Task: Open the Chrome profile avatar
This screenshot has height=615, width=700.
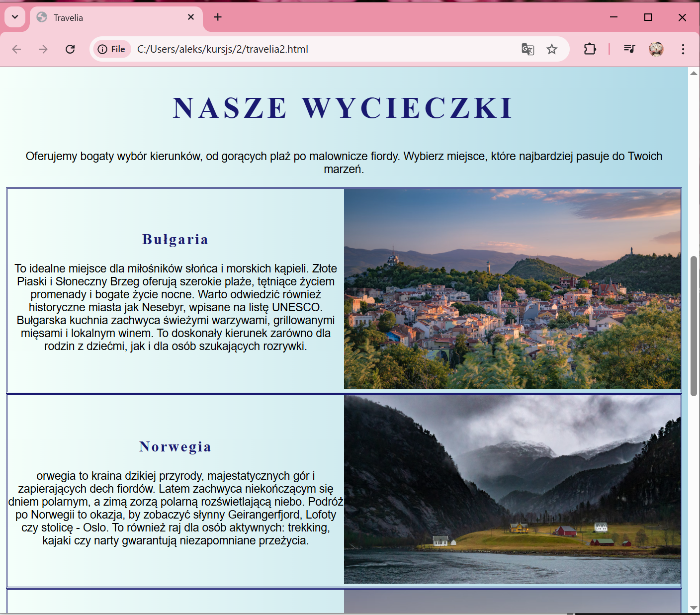Action: tap(656, 49)
